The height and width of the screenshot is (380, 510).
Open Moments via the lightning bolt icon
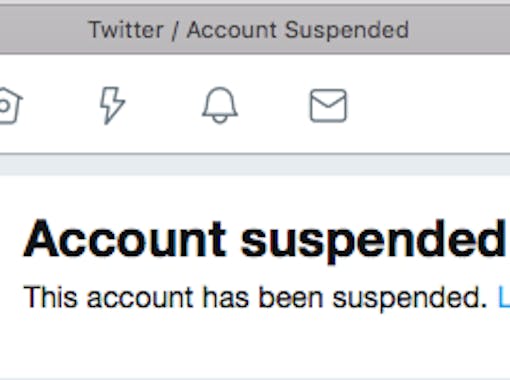pos(112,105)
